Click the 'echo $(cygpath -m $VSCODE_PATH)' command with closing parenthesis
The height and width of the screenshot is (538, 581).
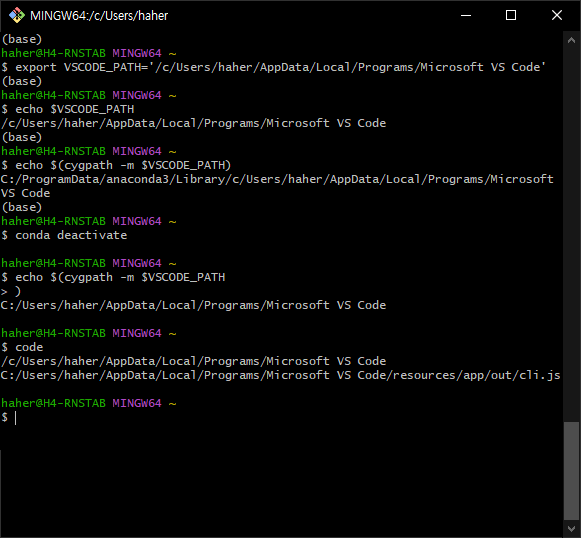116,165
